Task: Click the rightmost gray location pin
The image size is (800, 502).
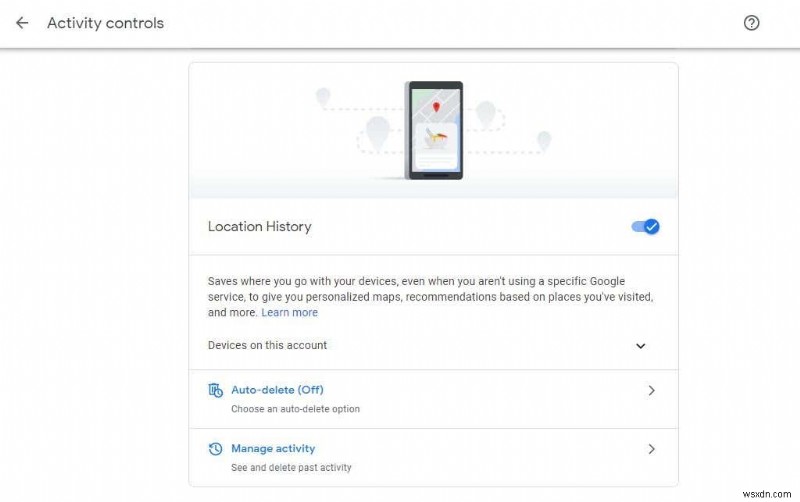Action: 543,141
